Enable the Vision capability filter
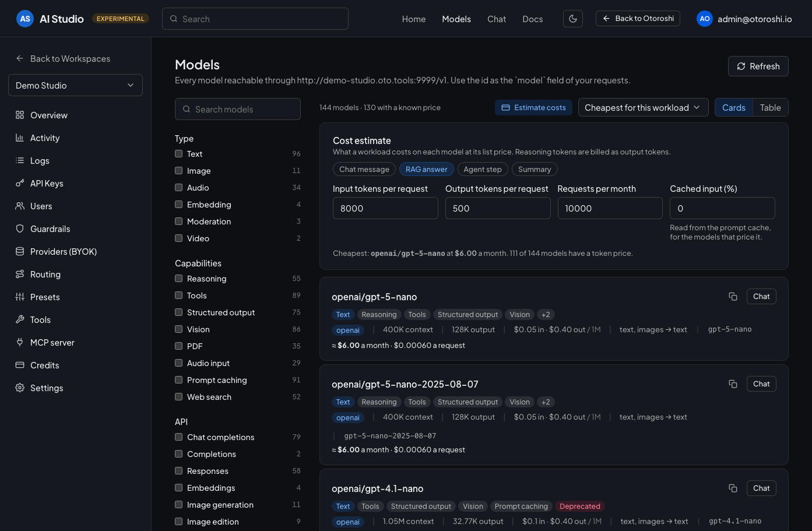Viewport: 812px width, 531px height. click(x=179, y=329)
